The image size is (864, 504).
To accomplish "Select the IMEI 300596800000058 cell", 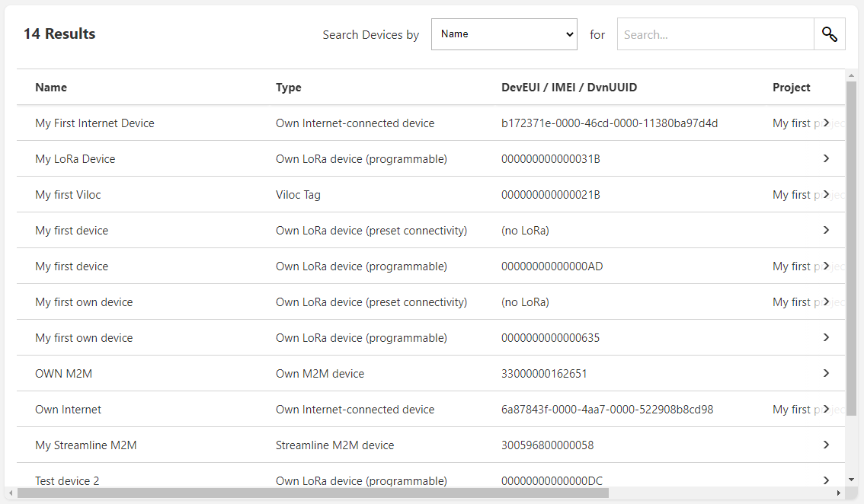I will click(548, 445).
